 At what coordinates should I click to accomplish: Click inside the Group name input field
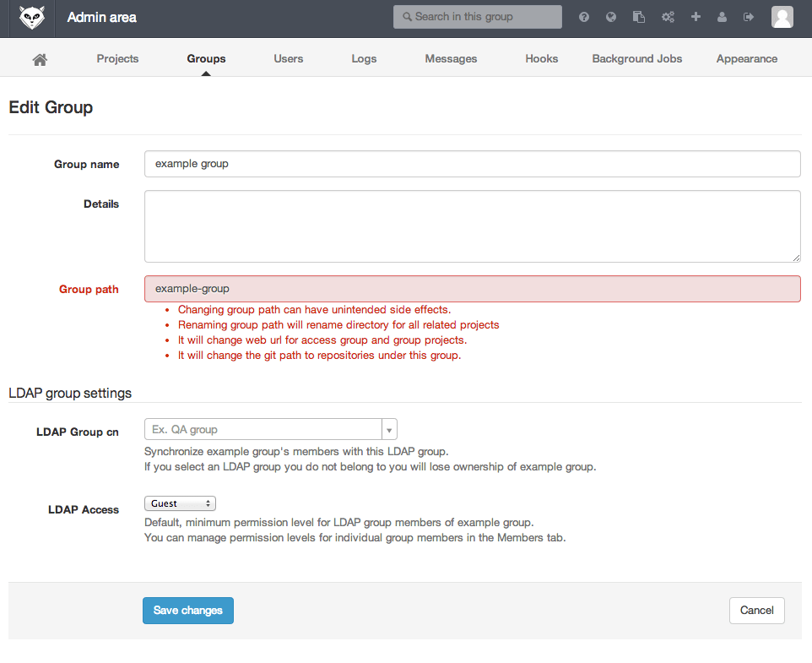[x=473, y=164]
